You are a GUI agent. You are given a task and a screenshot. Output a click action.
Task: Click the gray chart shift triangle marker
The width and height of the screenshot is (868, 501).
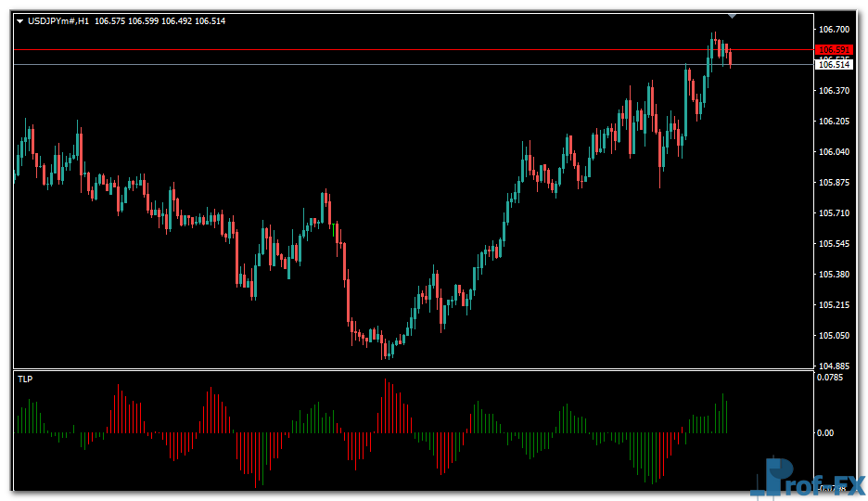(733, 15)
